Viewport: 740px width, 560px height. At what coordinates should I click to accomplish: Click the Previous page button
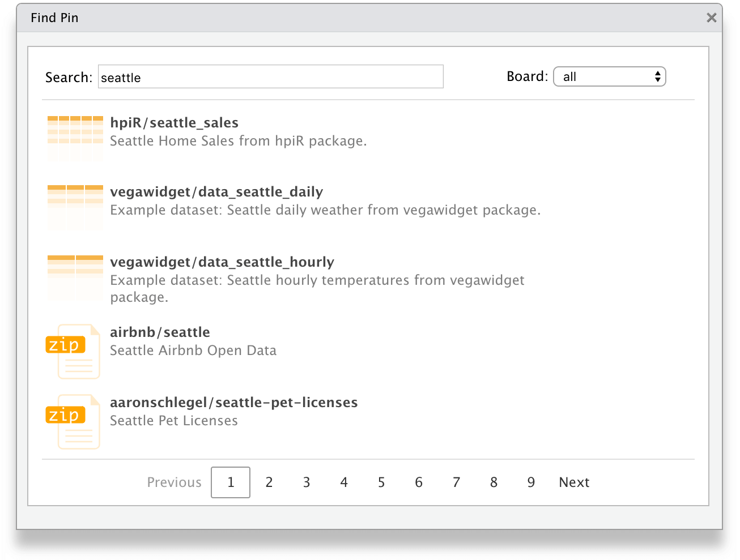(174, 482)
